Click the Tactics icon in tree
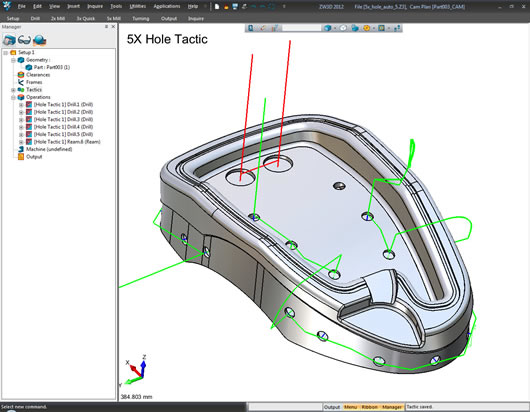530x412 pixels. click(21, 90)
